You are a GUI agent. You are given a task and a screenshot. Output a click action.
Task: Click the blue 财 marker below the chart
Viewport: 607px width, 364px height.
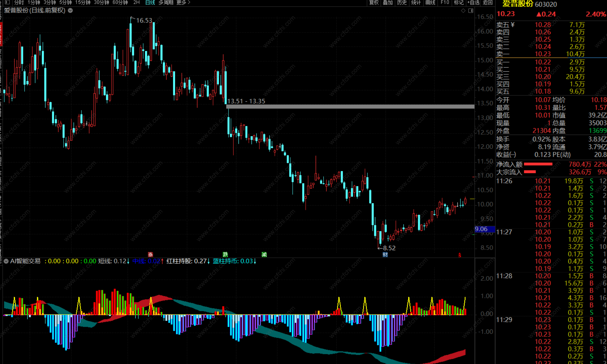[x=385, y=254]
